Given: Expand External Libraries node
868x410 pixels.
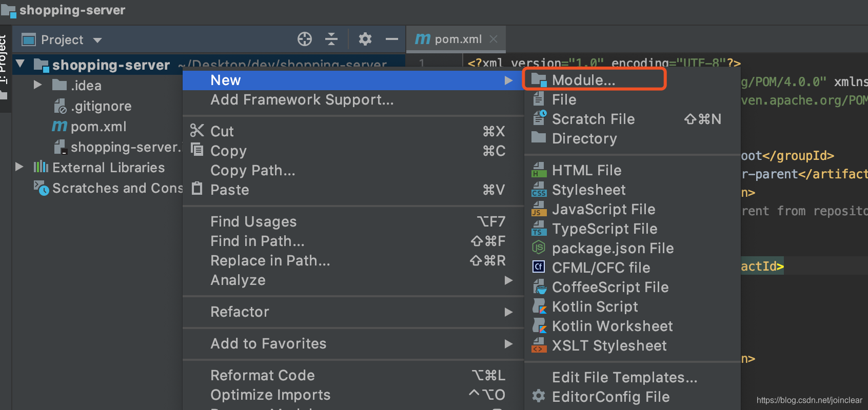Looking at the screenshot, I should click(x=19, y=167).
